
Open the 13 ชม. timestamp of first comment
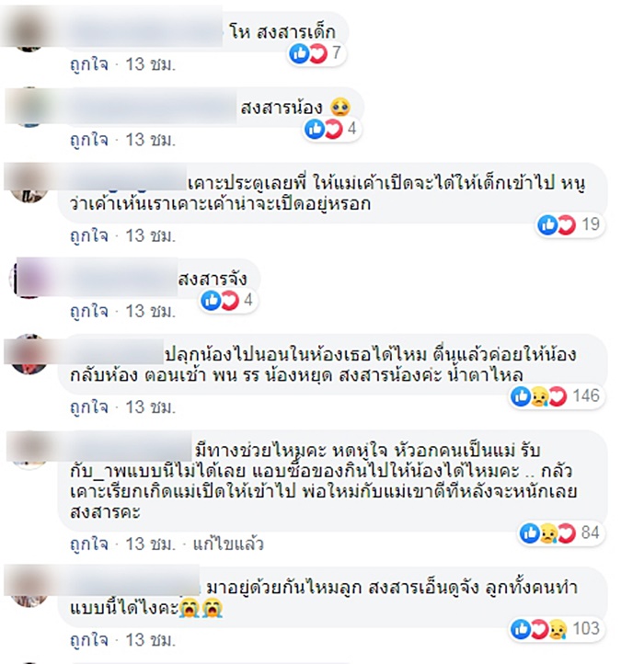pos(150,64)
